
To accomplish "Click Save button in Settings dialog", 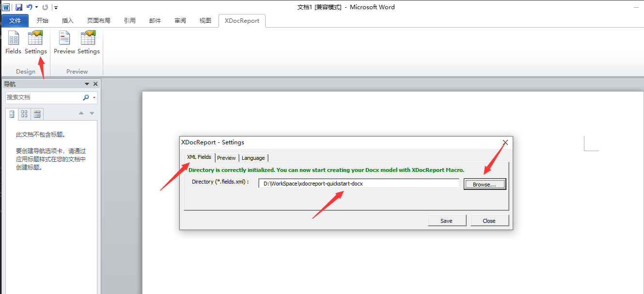I will pyautogui.click(x=446, y=220).
